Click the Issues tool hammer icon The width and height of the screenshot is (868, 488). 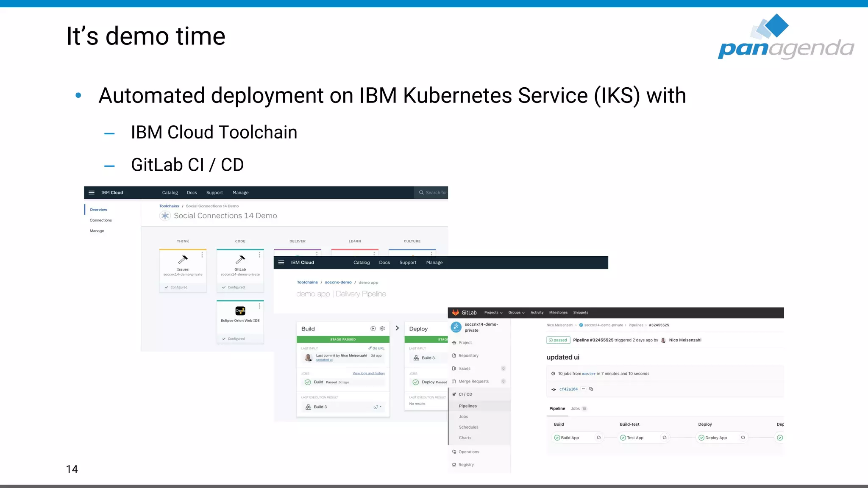click(183, 259)
